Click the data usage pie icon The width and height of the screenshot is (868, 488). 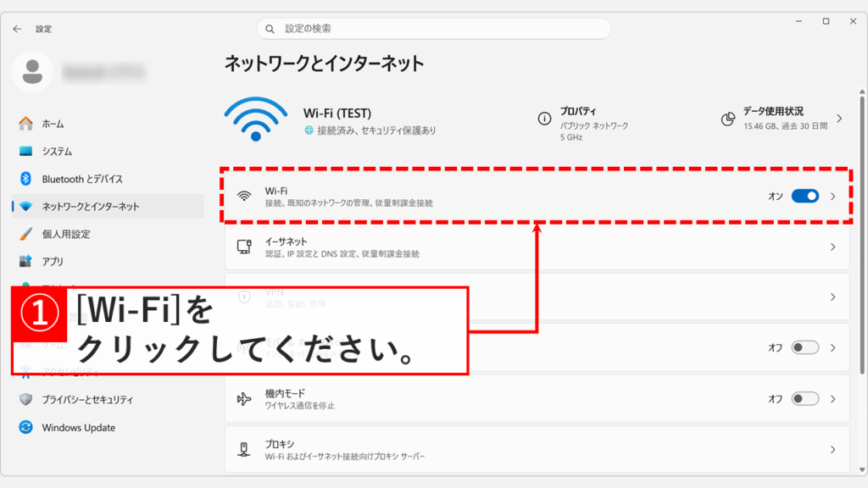point(728,119)
